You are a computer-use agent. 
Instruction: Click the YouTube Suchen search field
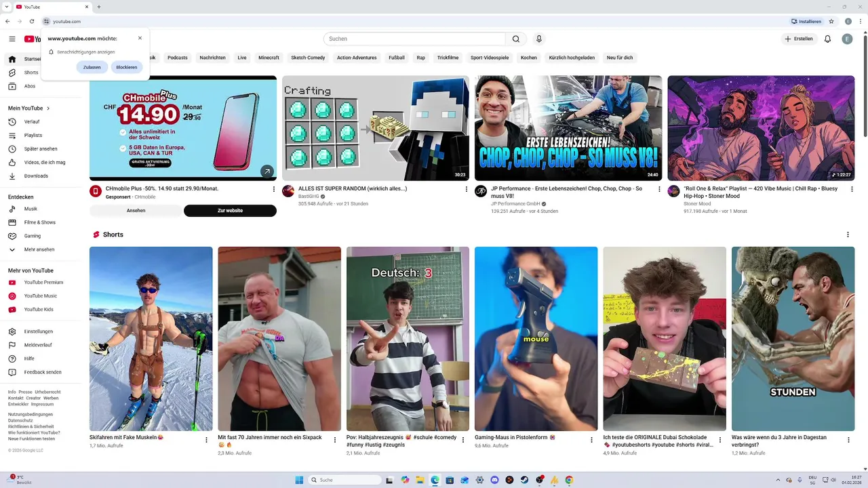click(x=414, y=39)
